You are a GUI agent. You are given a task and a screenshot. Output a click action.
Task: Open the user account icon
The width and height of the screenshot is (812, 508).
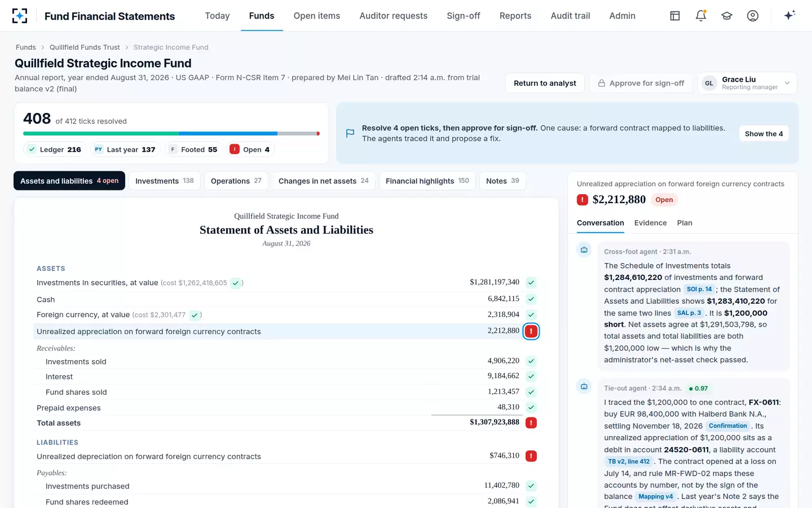point(753,16)
